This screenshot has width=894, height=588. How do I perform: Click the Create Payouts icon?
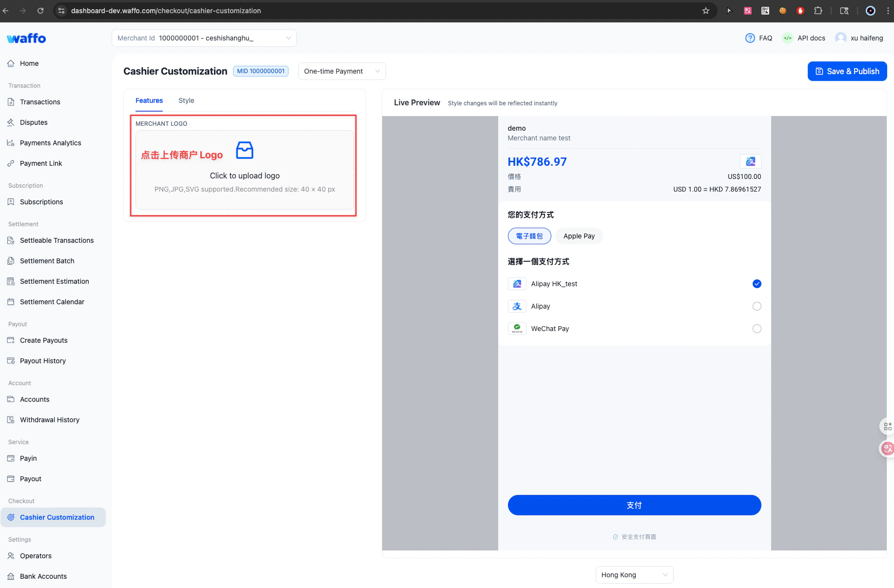click(x=11, y=340)
